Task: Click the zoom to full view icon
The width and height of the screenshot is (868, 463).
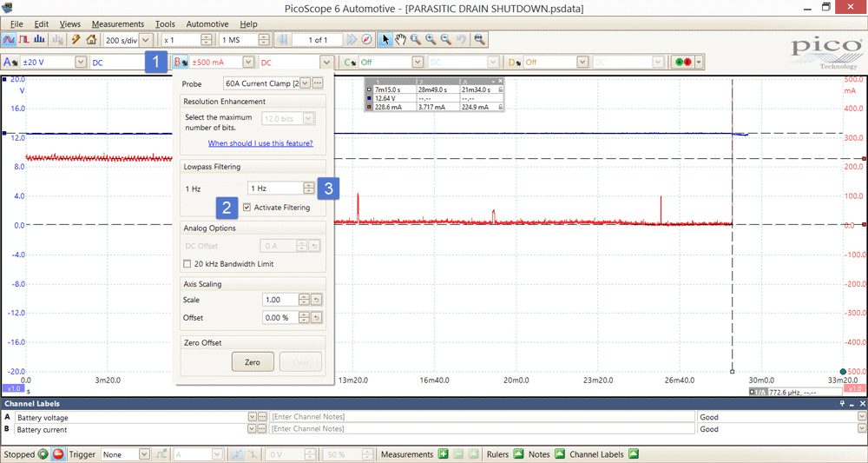Action: (x=479, y=40)
